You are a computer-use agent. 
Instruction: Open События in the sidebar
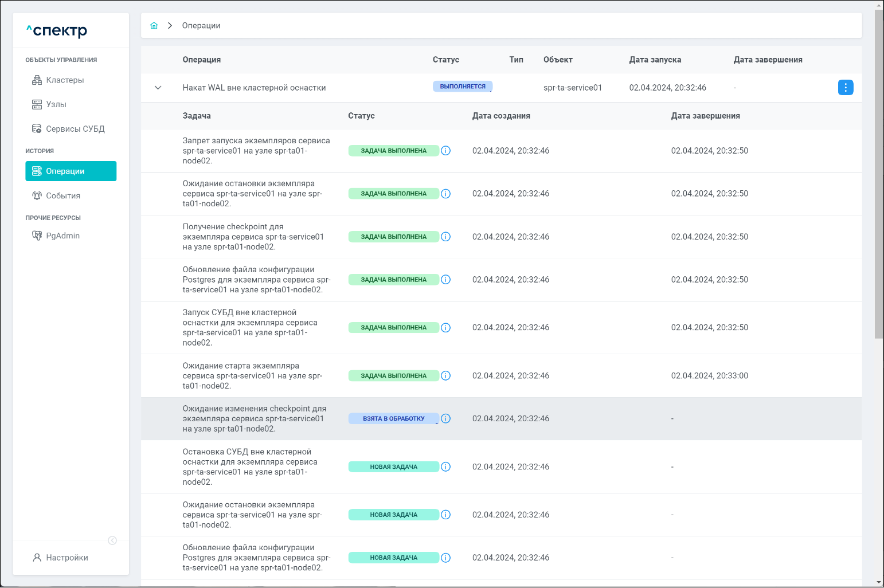(x=63, y=196)
